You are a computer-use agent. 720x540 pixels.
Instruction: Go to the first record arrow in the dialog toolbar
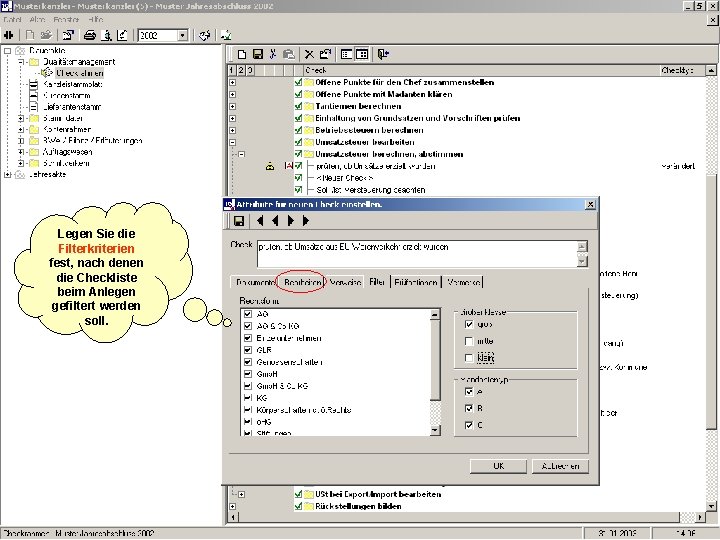click(260, 221)
